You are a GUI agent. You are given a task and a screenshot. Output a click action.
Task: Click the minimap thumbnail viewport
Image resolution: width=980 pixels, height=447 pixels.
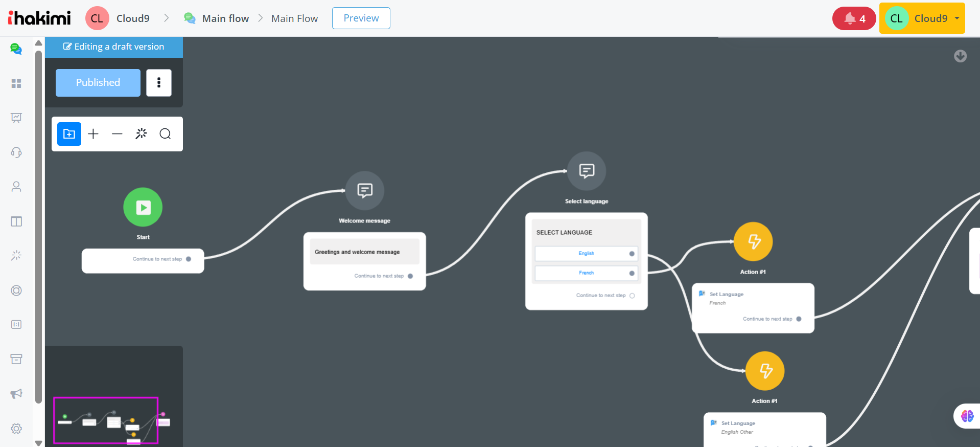coord(106,420)
